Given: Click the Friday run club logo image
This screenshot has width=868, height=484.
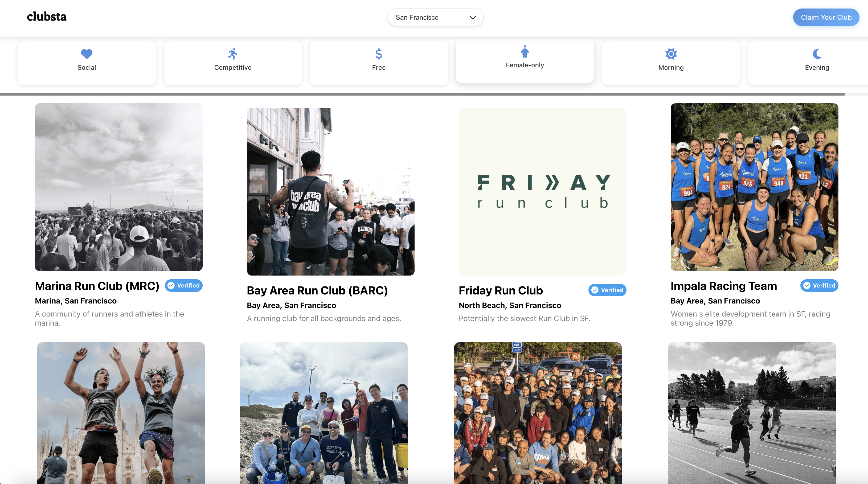Looking at the screenshot, I should [543, 192].
